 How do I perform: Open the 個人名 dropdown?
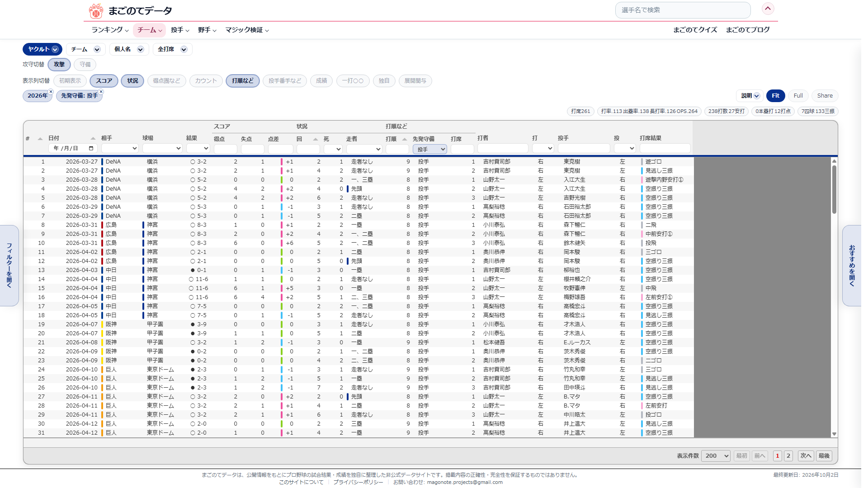129,49
